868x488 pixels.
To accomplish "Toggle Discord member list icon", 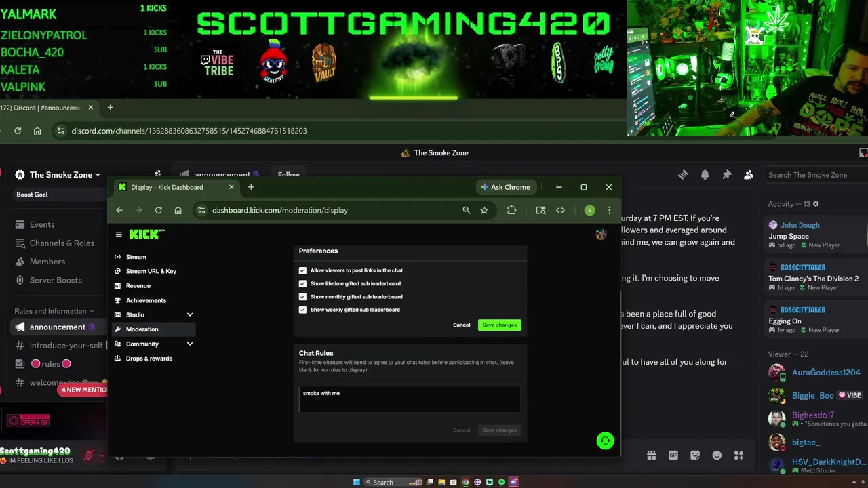I will point(748,175).
